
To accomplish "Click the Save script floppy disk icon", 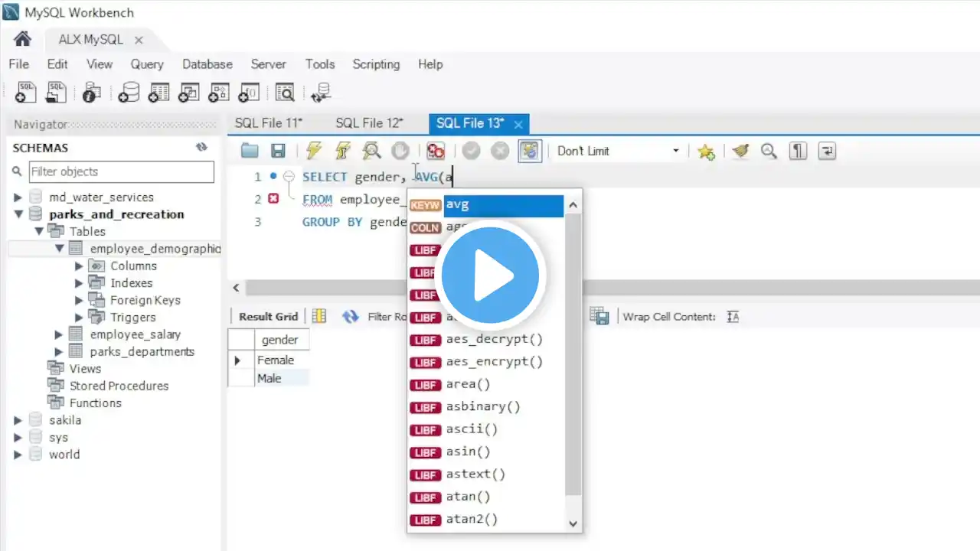I will click(x=279, y=151).
